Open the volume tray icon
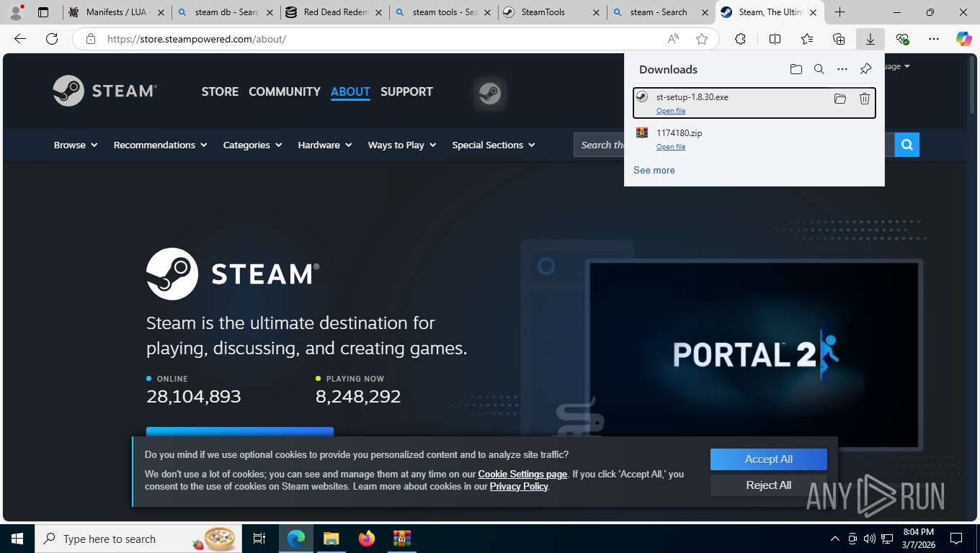 pyautogui.click(x=869, y=539)
